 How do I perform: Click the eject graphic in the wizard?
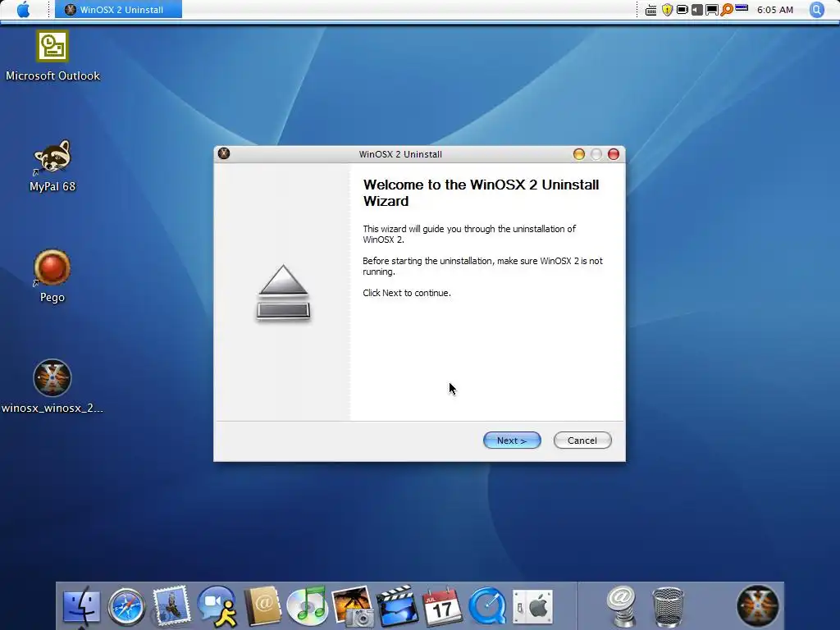283,293
